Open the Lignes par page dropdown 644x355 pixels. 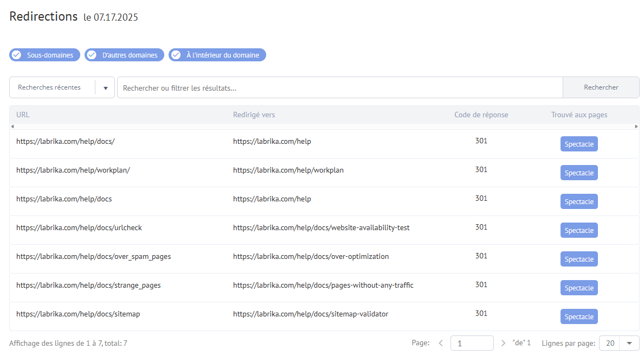[619, 343]
